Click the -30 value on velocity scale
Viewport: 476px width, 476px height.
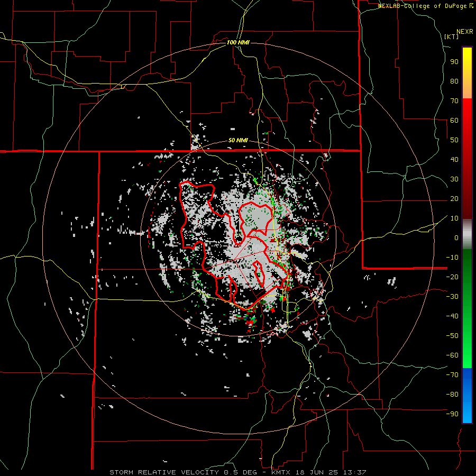click(x=452, y=297)
